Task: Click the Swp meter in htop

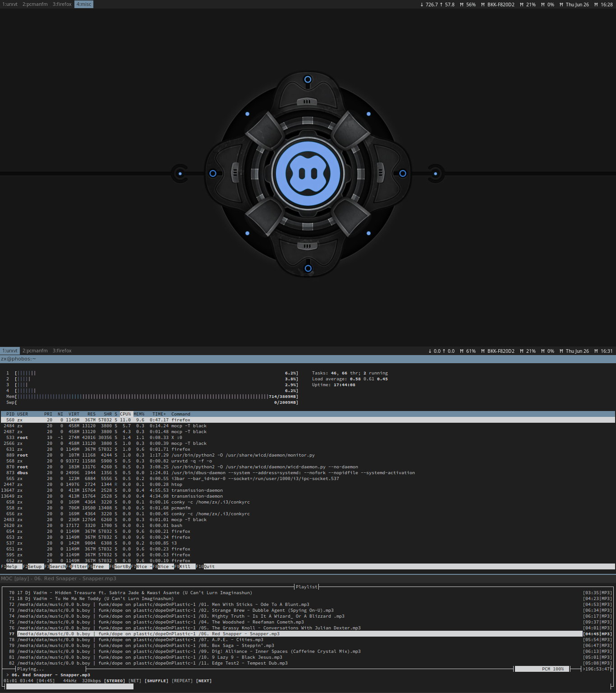Action: 152,402
